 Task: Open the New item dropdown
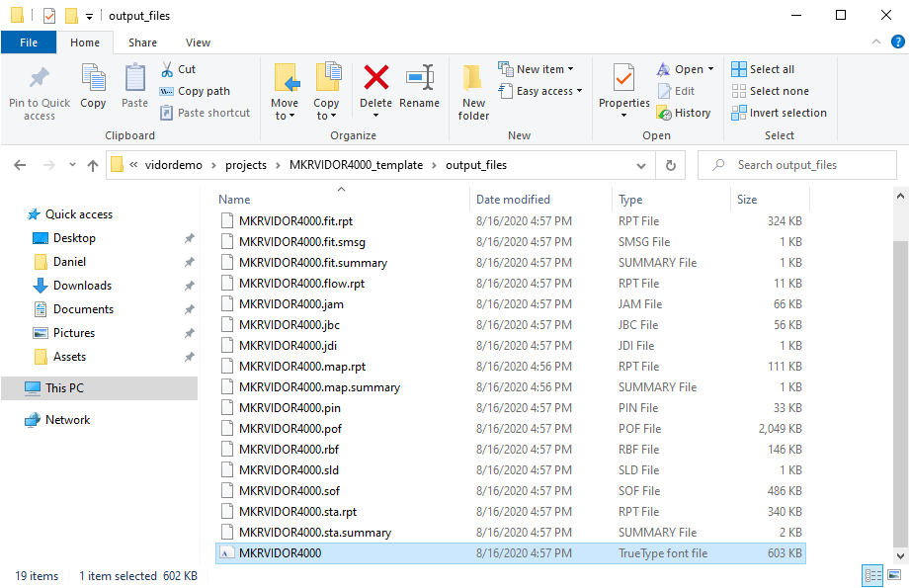pos(537,69)
